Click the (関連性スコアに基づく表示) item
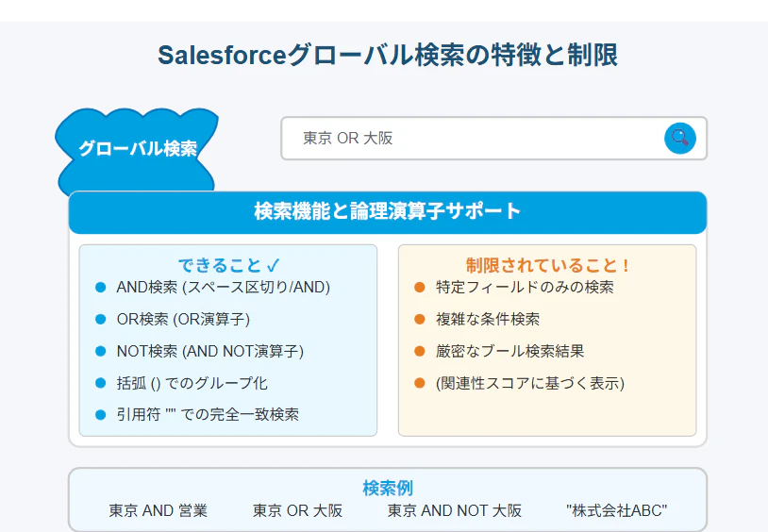Screen dimensions: 768x532 [x=530, y=383]
